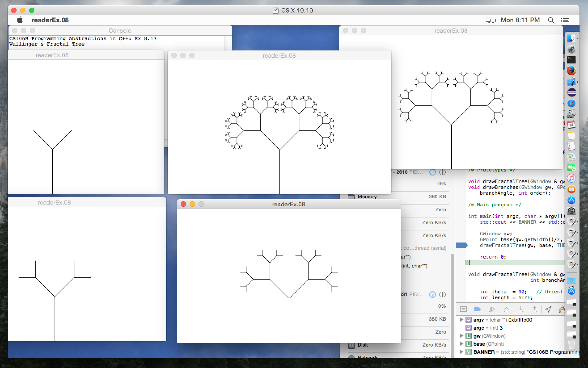Click the argc argument type icon
588x368 pixels.
click(468, 328)
